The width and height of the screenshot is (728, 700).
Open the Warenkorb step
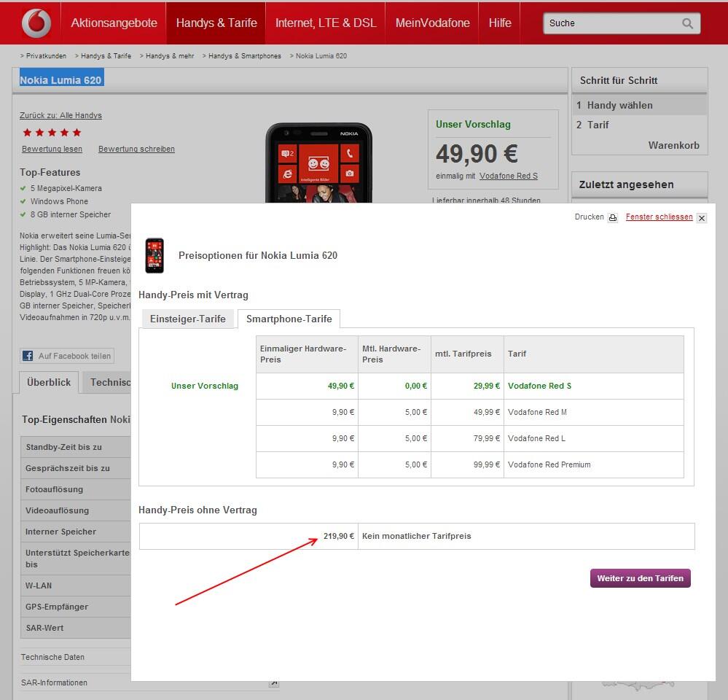(673, 145)
